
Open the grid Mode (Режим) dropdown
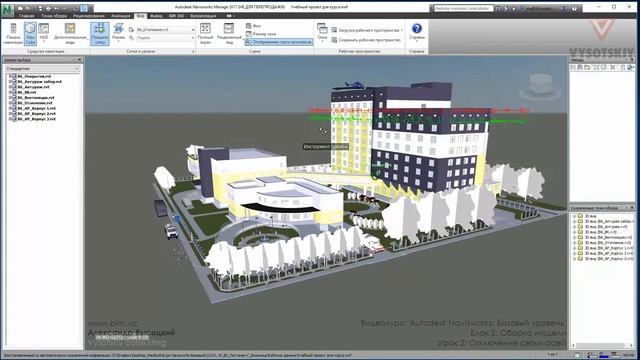pyautogui.click(x=118, y=33)
